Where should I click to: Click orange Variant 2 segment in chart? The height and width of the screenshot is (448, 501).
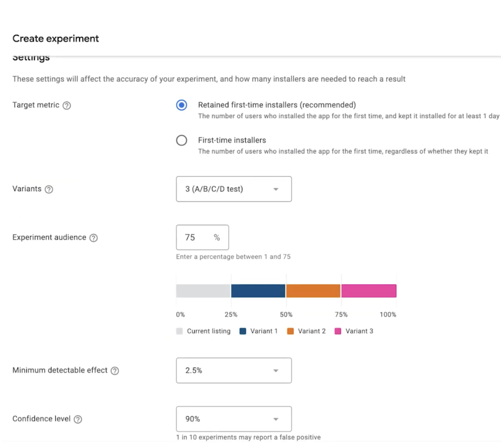[313, 291]
